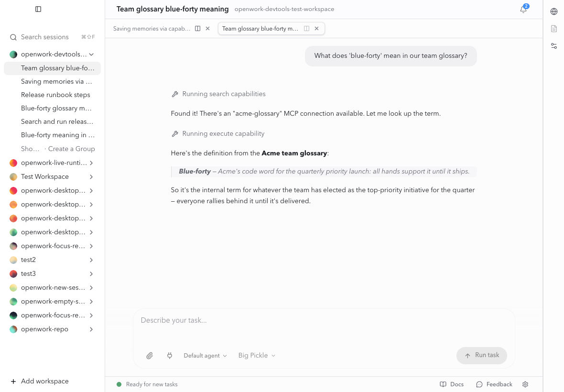This screenshot has width=564, height=392.
Task: Click openwork-devtools-test-workspace header label
Action: click(x=284, y=10)
